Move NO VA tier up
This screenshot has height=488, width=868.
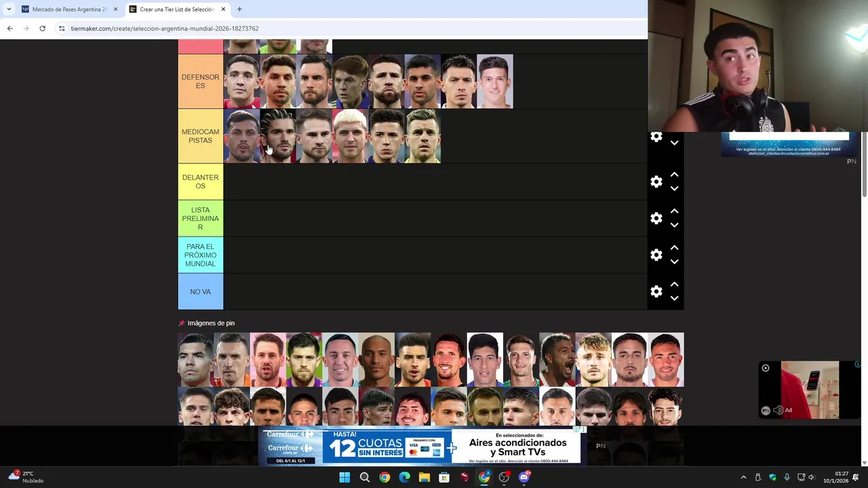674,284
